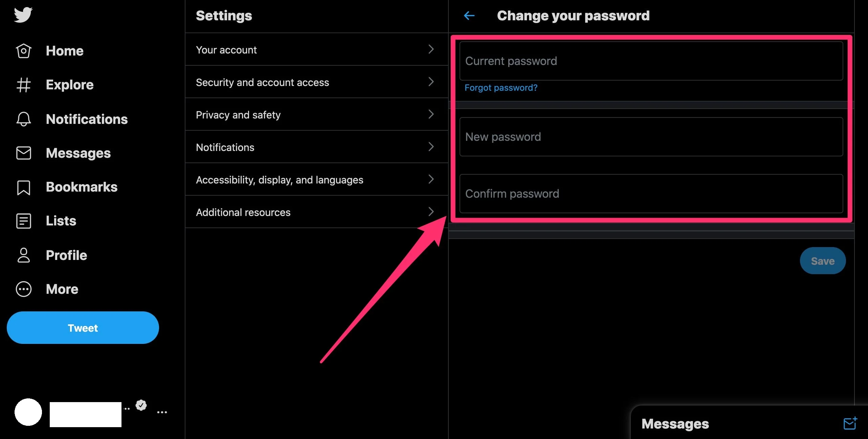Click the Bookmarks ribbon icon

24,187
